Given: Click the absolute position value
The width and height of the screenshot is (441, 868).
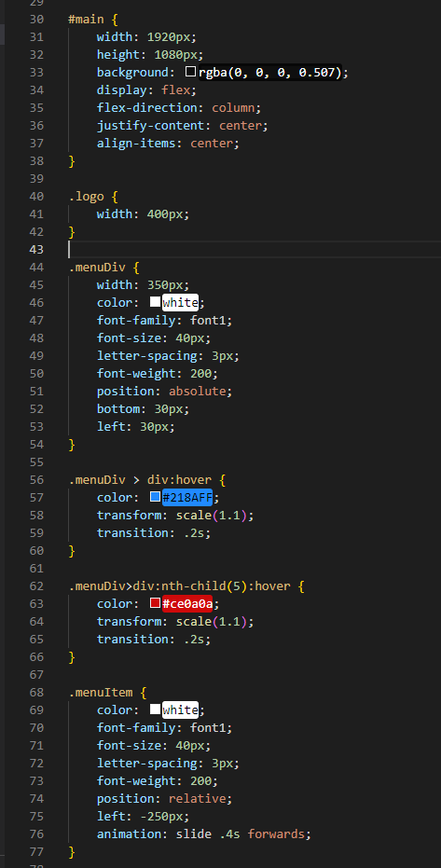Looking at the screenshot, I should point(197,392).
